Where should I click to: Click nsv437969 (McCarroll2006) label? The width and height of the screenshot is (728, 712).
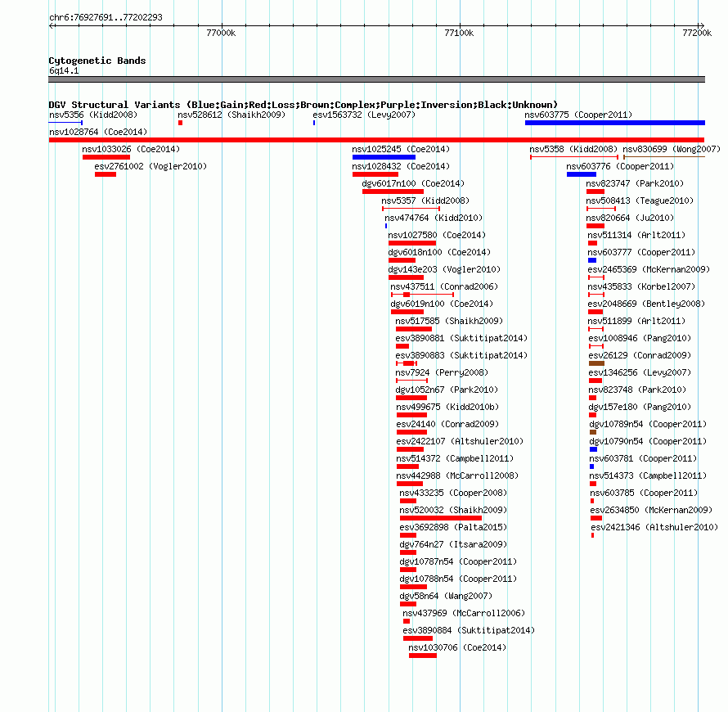click(464, 613)
